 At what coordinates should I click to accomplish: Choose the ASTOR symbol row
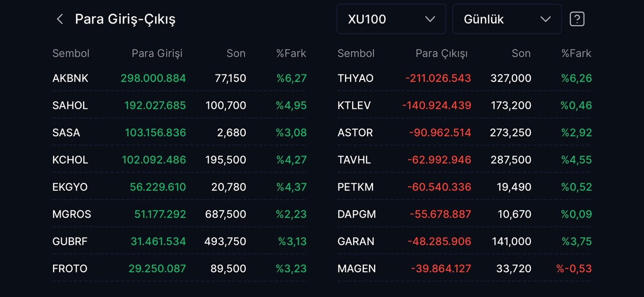(465, 132)
